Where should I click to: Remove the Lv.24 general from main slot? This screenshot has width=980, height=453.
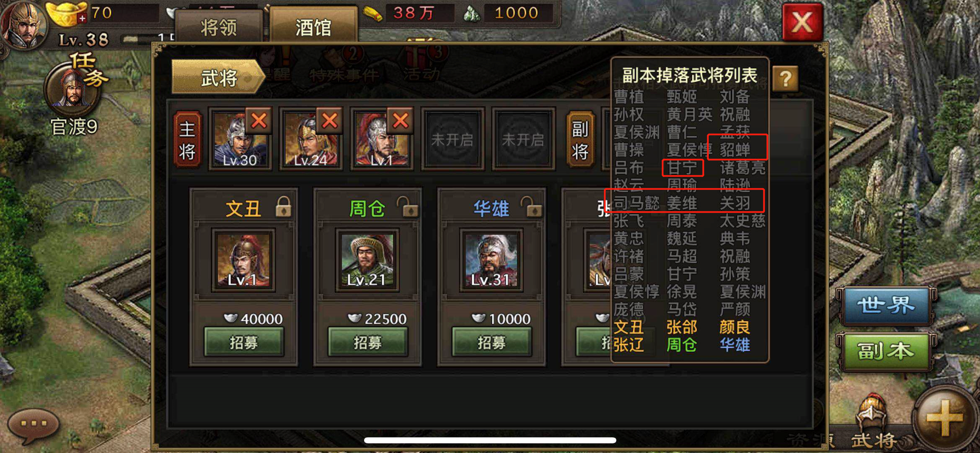pyautogui.click(x=329, y=121)
